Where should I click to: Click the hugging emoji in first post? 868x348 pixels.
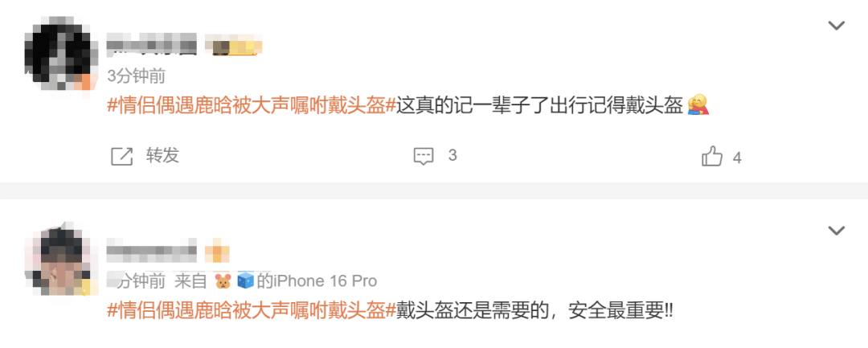point(698,104)
